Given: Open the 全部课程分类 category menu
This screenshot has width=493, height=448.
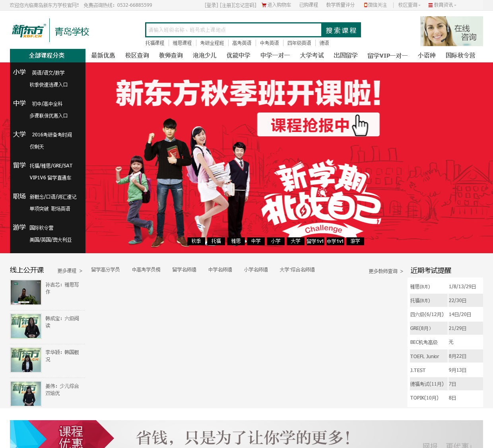Looking at the screenshot, I should point(48,56).
